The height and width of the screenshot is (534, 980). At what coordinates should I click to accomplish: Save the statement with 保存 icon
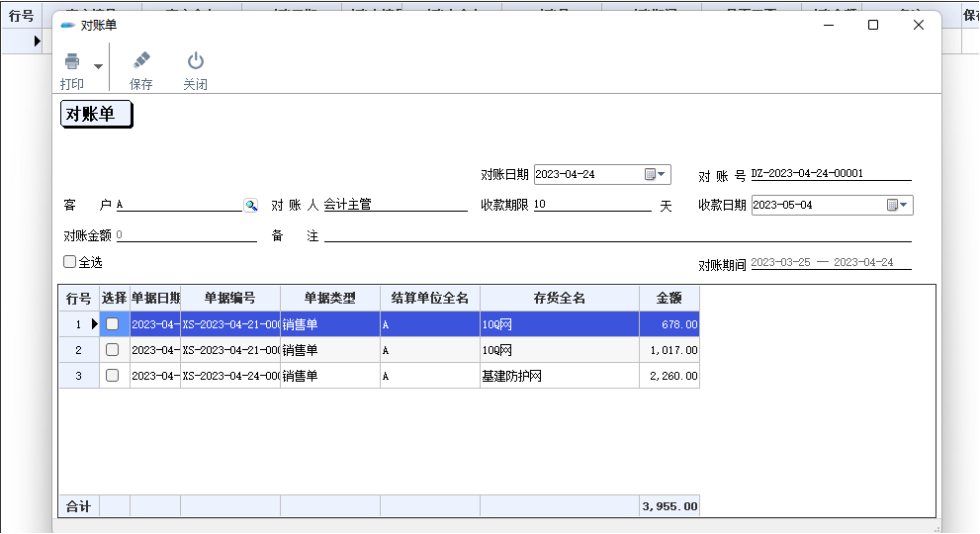point(141,61)
